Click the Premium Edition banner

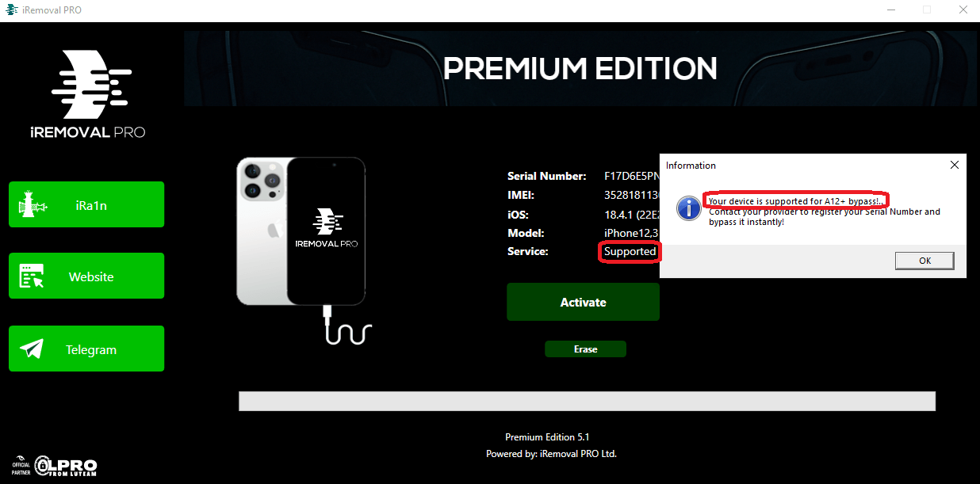click(x=582, y=68)
